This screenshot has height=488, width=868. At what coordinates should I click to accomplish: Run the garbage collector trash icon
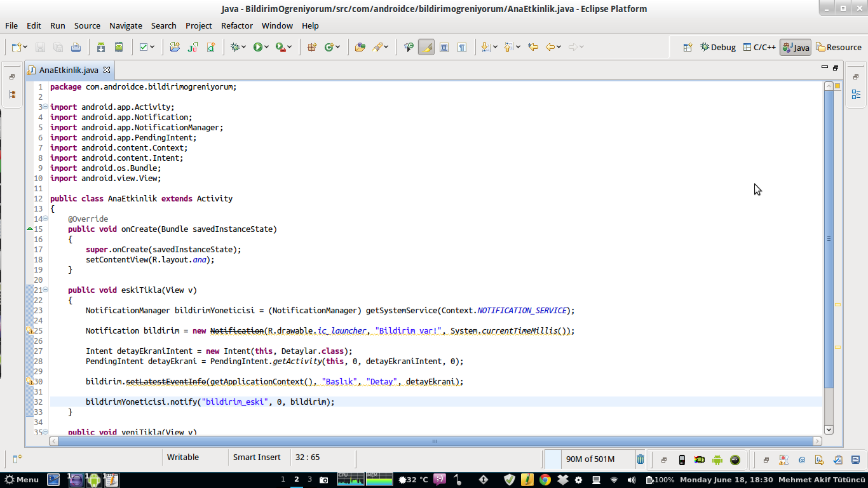pyautogui.click(x=641, y=459)
